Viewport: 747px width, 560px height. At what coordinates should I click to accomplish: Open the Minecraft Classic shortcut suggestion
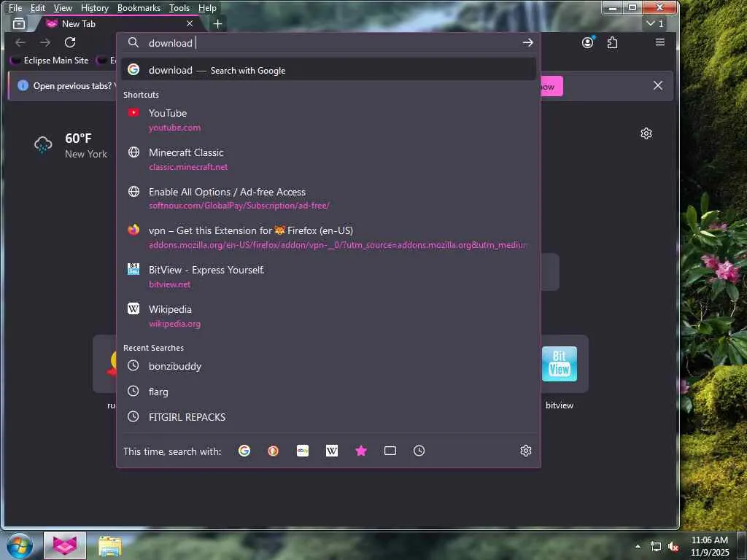pos(328,160)
